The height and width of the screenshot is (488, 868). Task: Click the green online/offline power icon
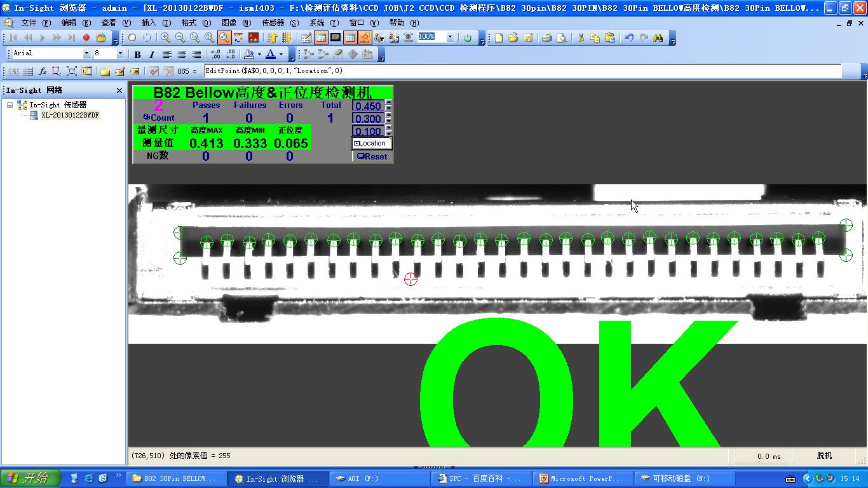(x=468, y=37)
